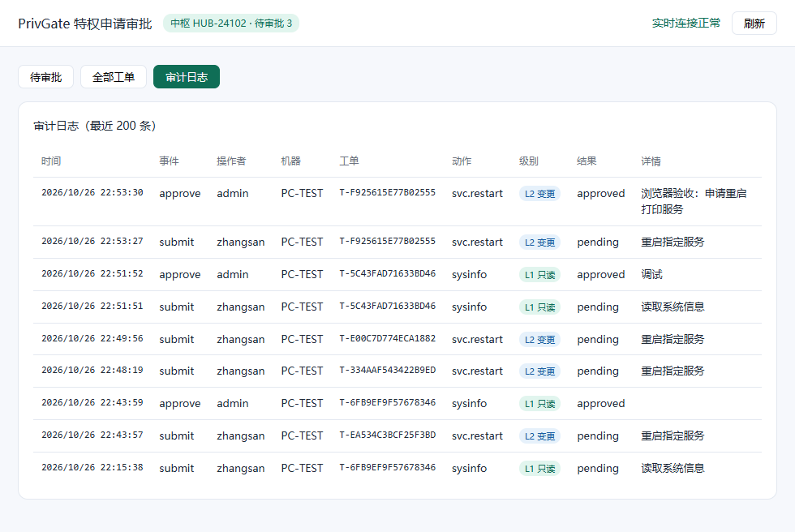Click the 调试 detail text

click(652, 274)
